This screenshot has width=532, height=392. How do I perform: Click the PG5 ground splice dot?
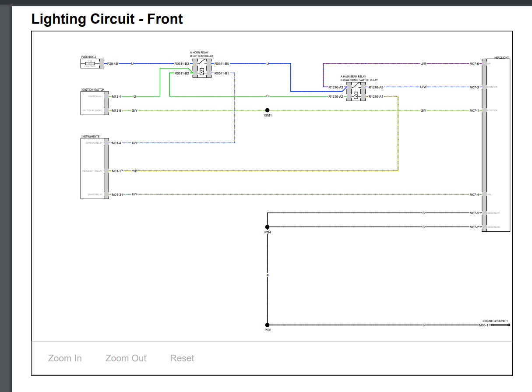(x=267, y=325)
